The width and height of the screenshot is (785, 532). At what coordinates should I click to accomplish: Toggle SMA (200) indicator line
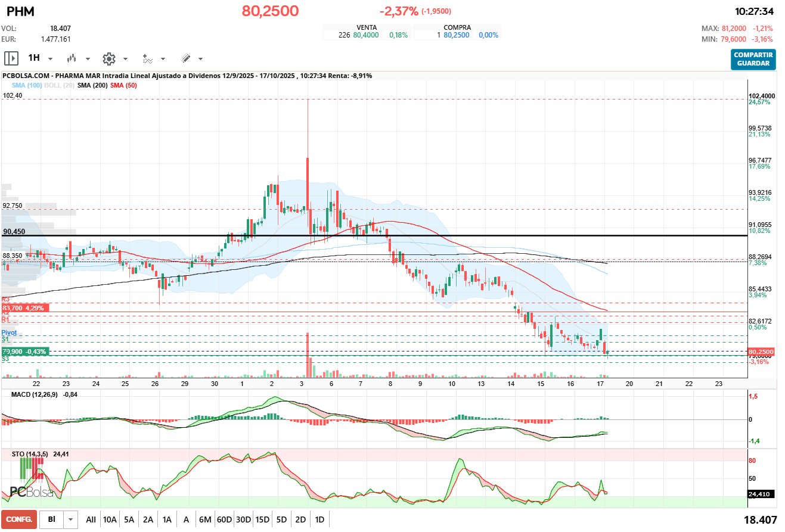[x=92, y=86]
